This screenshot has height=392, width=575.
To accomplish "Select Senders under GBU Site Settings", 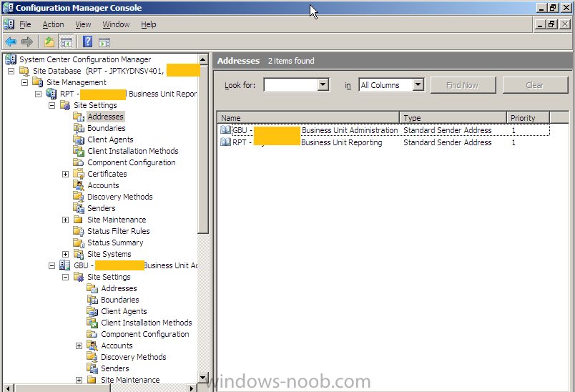I will pos(114,368).
